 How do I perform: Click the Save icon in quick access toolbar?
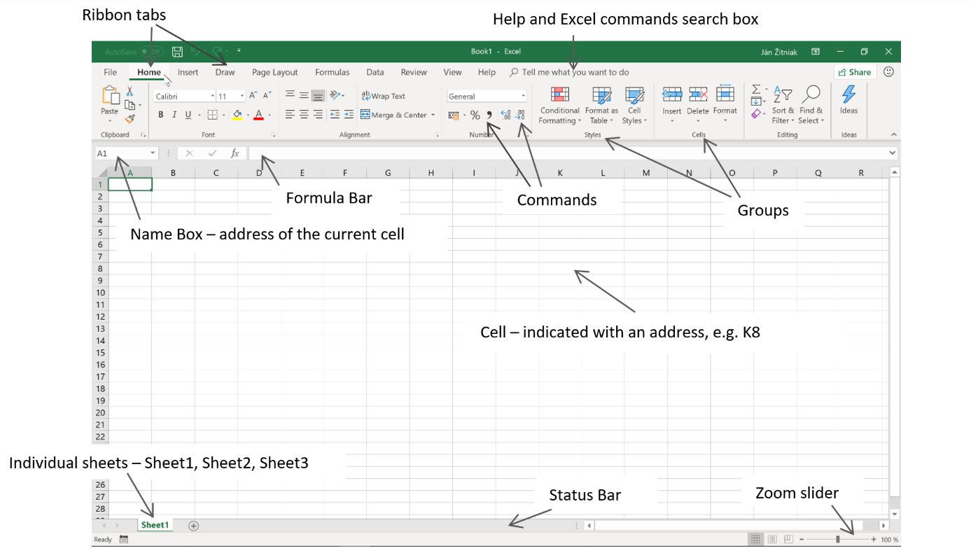(x=177, y=52)
